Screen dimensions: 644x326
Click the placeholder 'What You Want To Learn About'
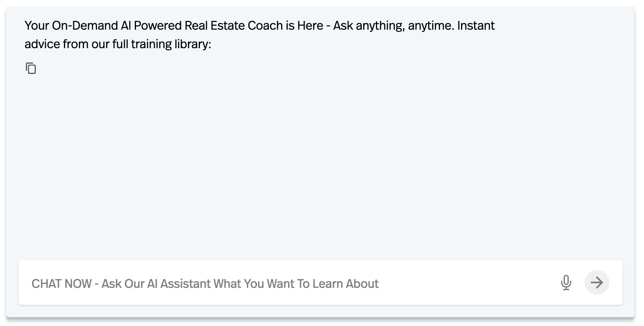coord(296,284)
